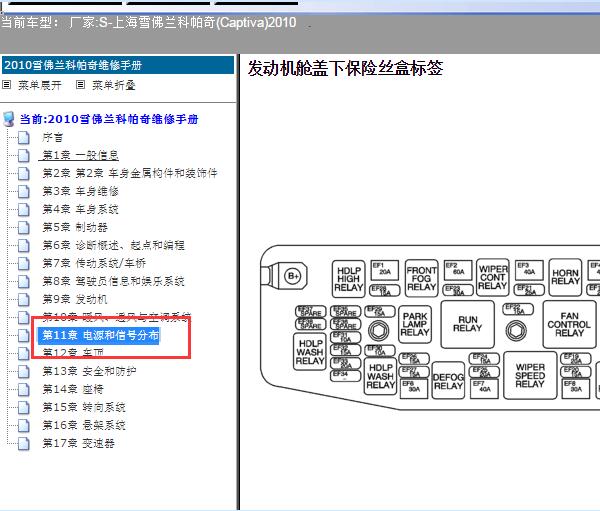Open 第12章 车顶 chapter
This screenshot has height=511, width=600.
tap(73, 353)
